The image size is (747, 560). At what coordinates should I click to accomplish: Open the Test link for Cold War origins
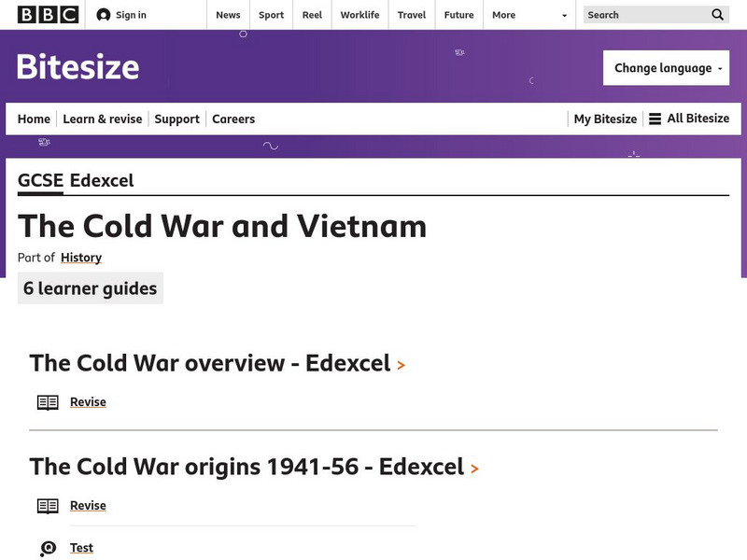pyautogui.click(x=81, y=547)
